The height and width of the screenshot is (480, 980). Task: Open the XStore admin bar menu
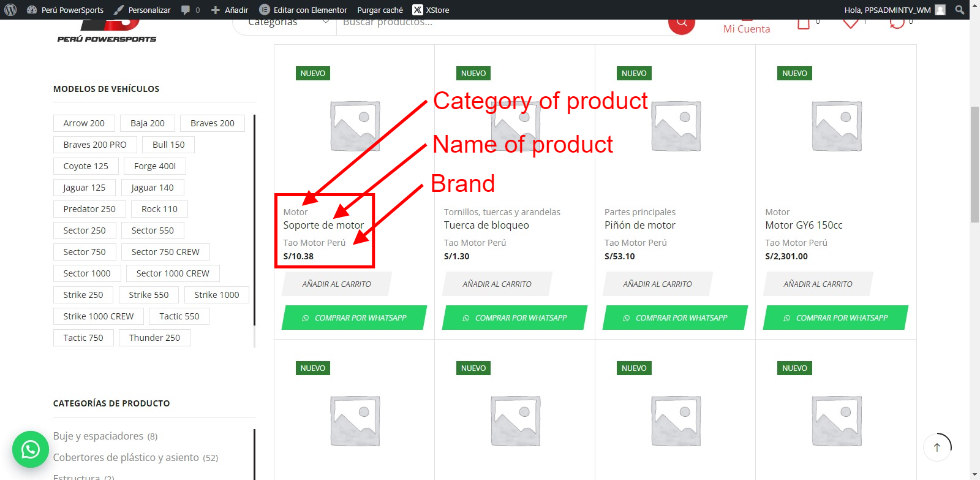click(431, 10)
